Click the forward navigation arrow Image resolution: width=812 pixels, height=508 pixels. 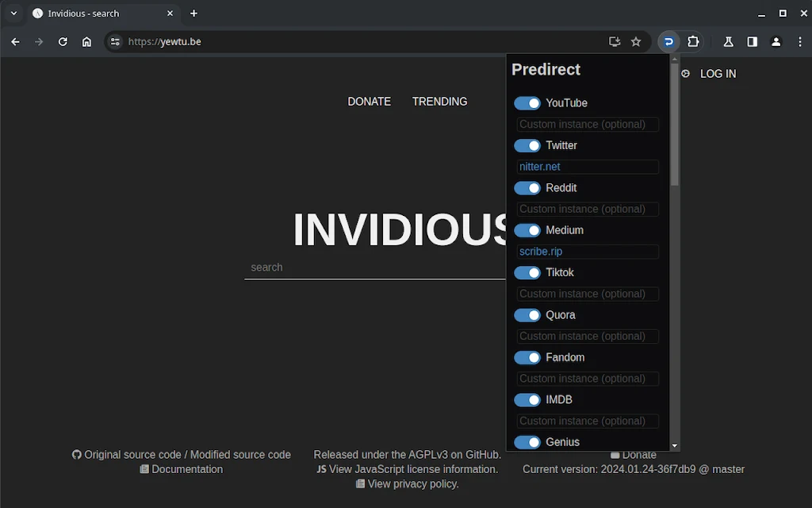[39, 42]
